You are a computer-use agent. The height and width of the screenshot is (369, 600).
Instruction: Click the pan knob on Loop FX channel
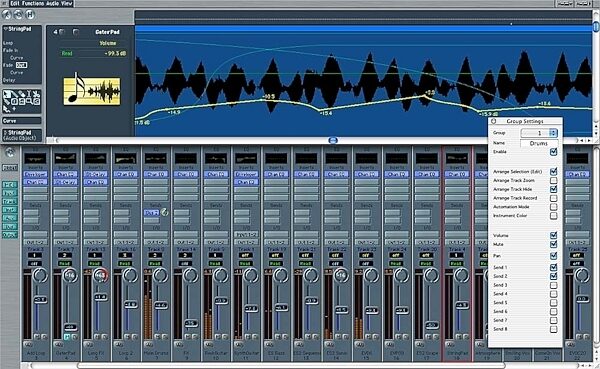[x=101, y=275]
